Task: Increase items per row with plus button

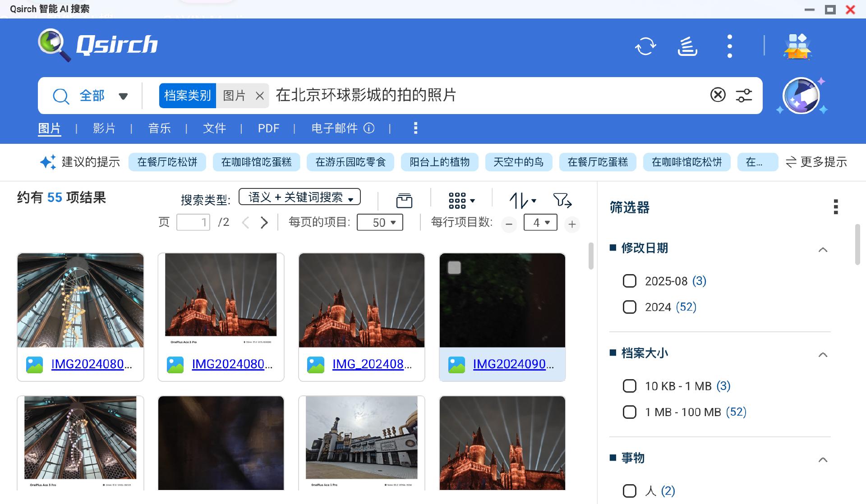Action: [572, 224]
